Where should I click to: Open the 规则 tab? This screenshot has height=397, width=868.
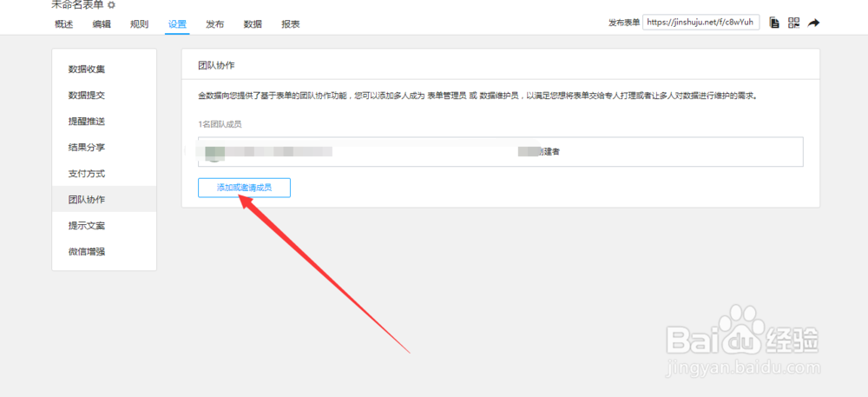139,24
